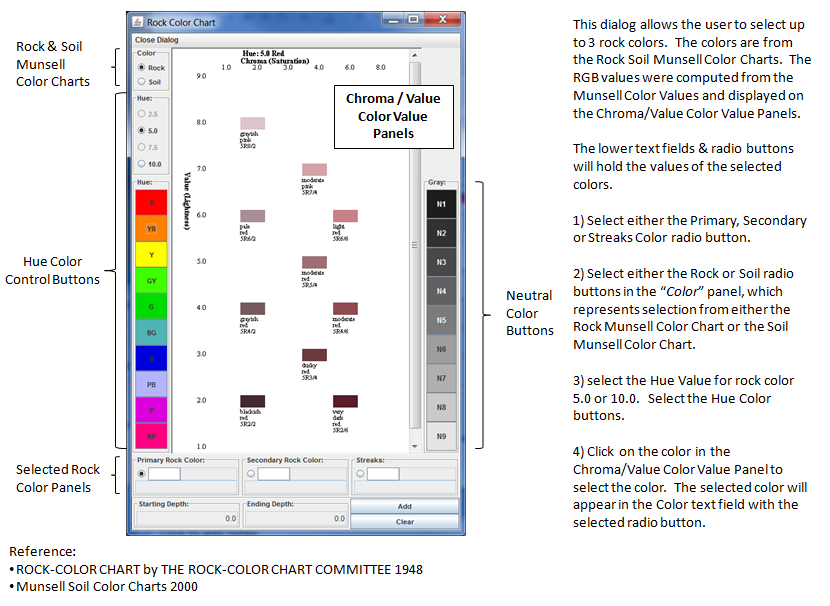Click the yellow Y hue button

click(x=151, y=255)
